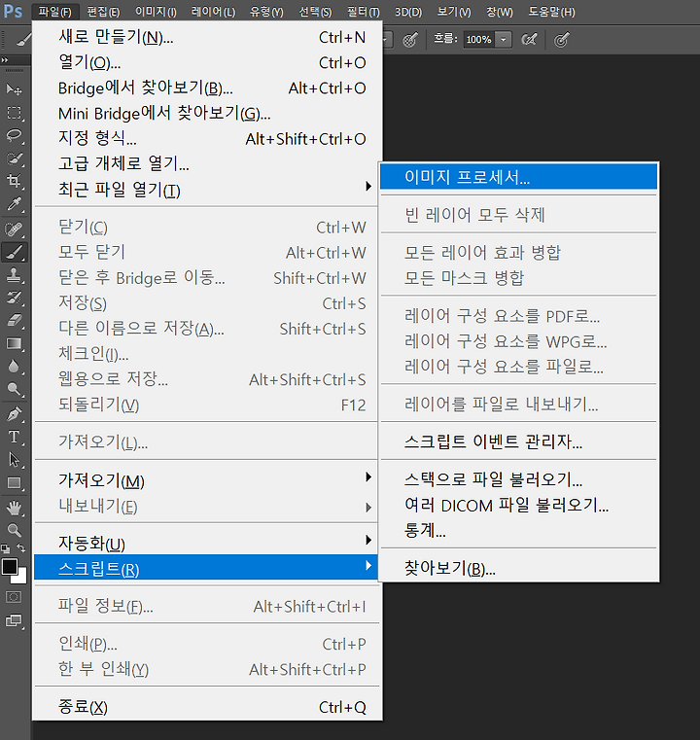Choose 스크립트 이벤트 관리자...
The width and height of the screenshot is (700, 740).
518,441
